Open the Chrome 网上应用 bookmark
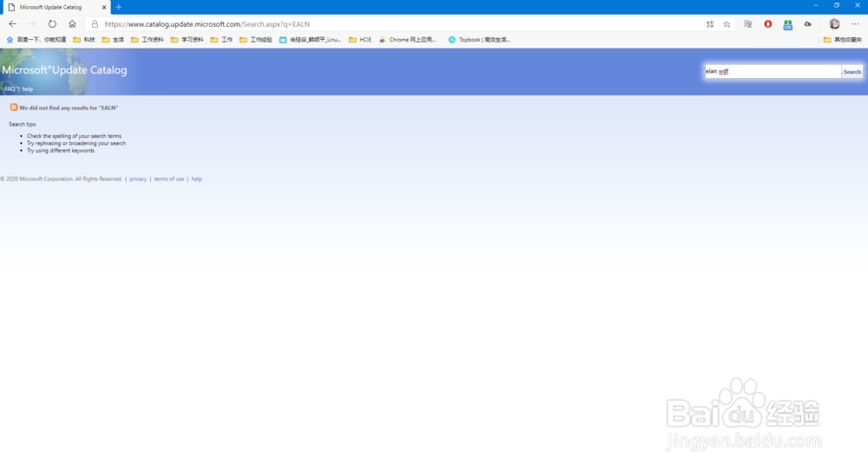 pyautogui.click(x=407, y=40)
